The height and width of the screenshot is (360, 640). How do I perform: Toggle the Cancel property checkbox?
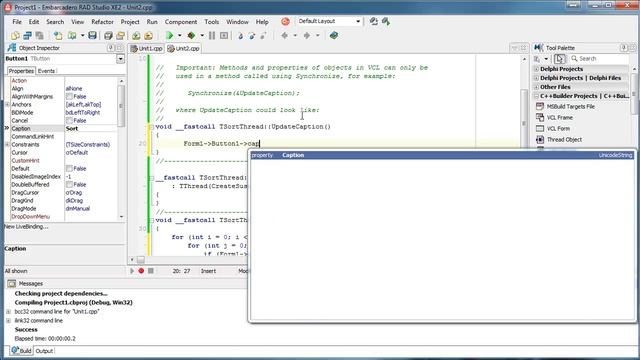(69, 120)
